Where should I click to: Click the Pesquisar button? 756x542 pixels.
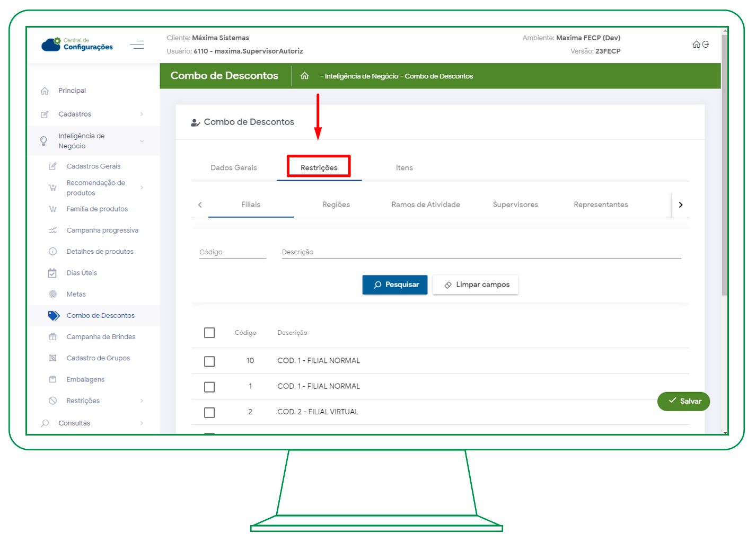tap(394, 285)
